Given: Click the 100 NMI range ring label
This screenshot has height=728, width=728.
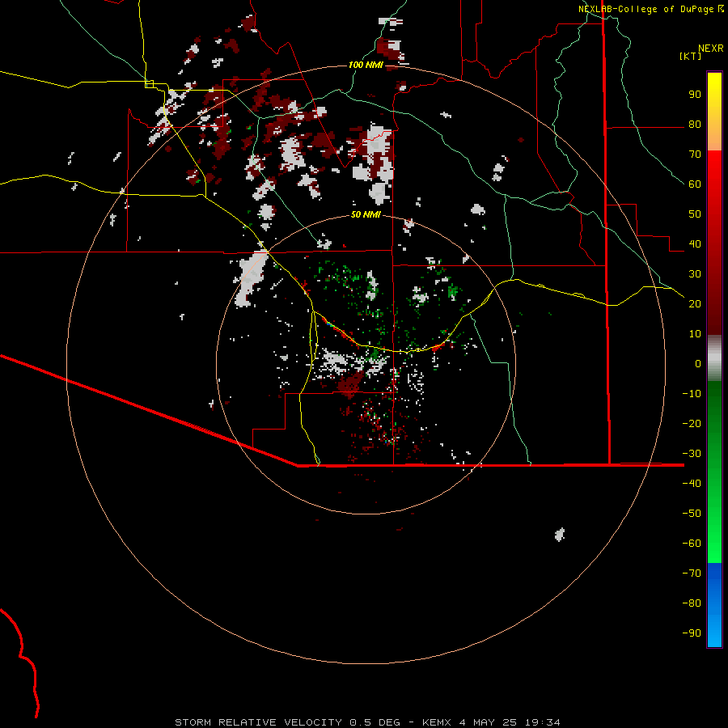Looking at the screenshot, I should point(366,65).
